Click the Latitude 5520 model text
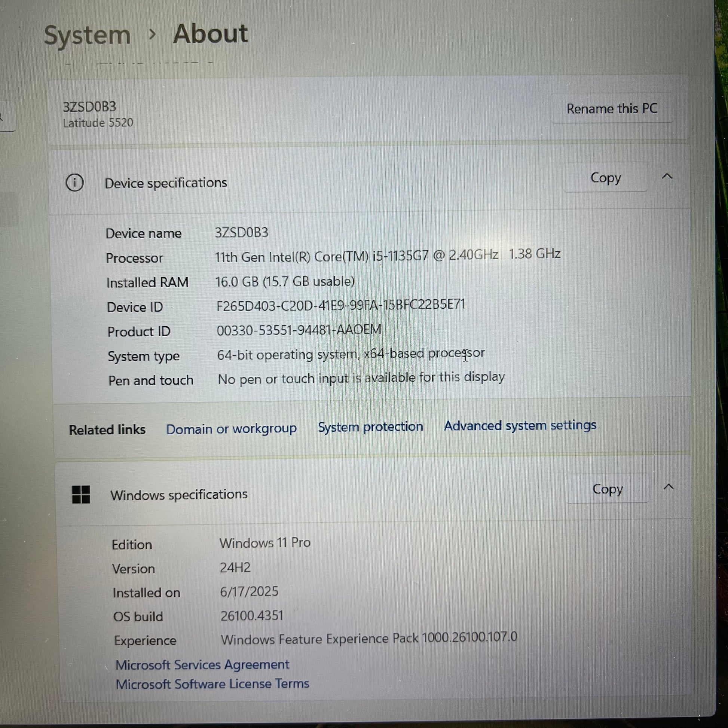The image size is (728, 728). (98, 123)
